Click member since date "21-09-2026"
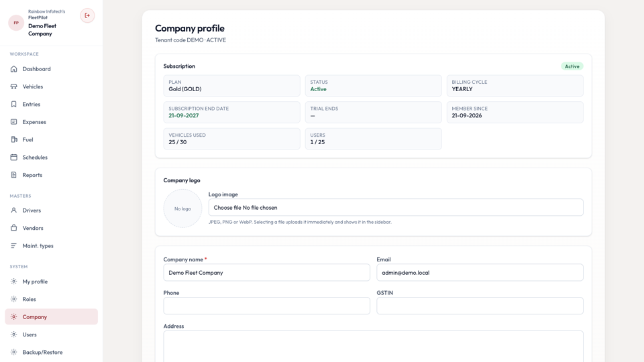Viewport: 644px width, 362px height. 467,116
